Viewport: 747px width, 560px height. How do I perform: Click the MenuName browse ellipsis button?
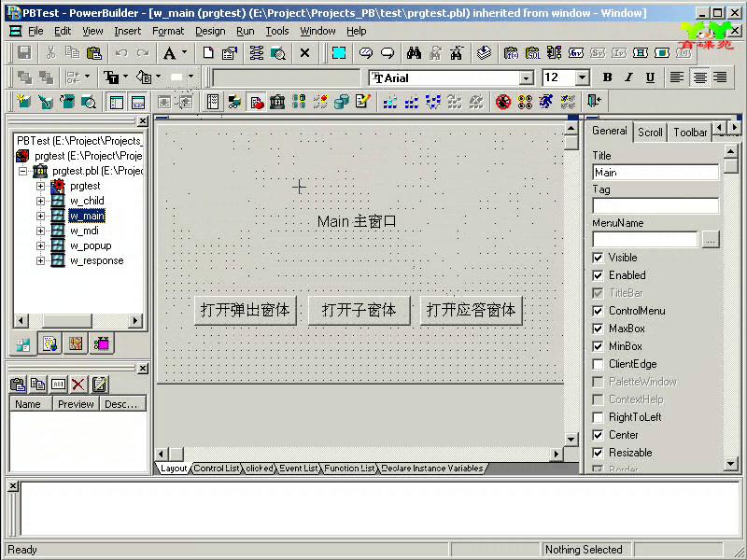tap(710, 240)
